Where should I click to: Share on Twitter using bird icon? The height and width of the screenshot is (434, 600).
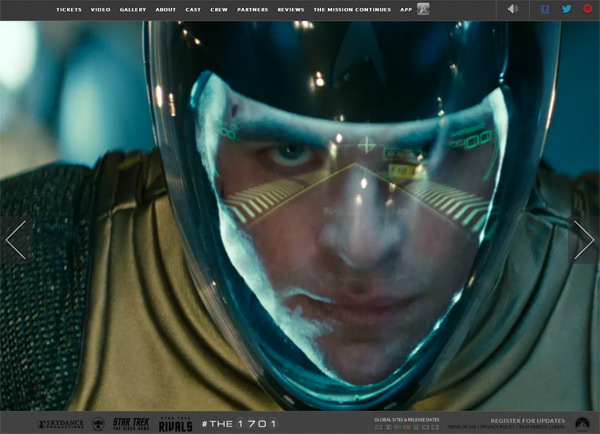pos(567,9)
